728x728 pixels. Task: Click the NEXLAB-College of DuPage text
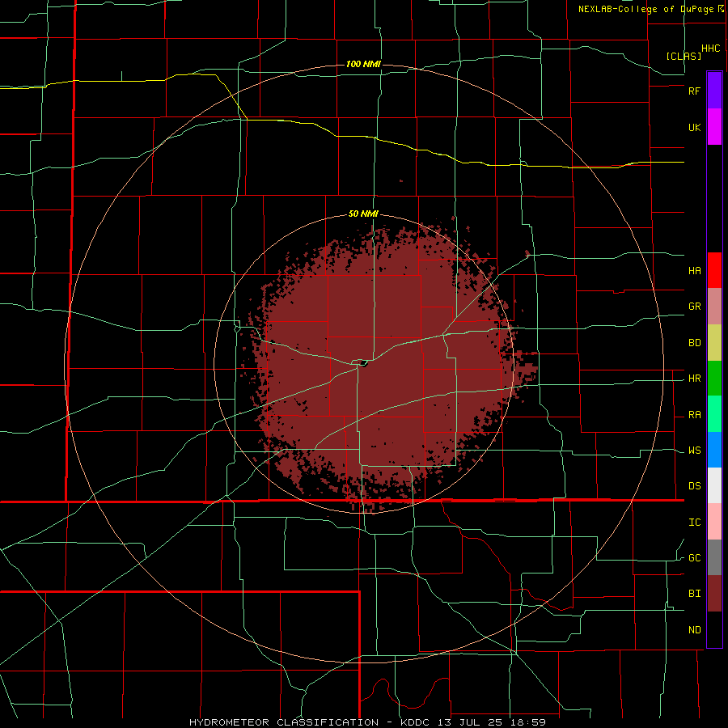646,9
